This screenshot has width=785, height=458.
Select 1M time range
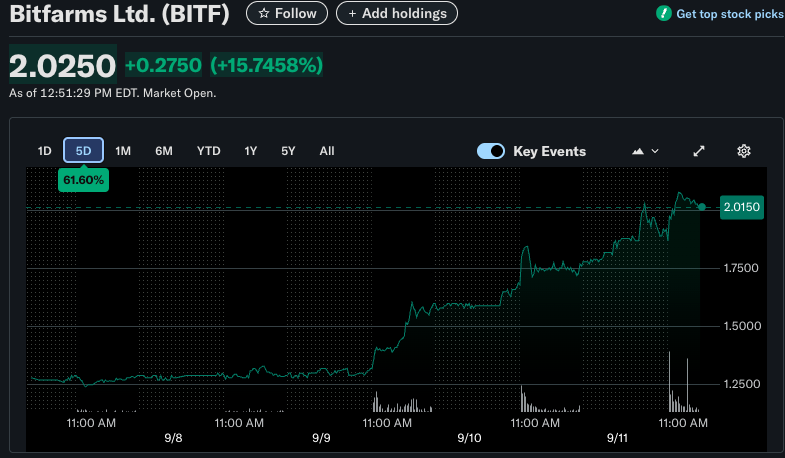coord(123,151)
